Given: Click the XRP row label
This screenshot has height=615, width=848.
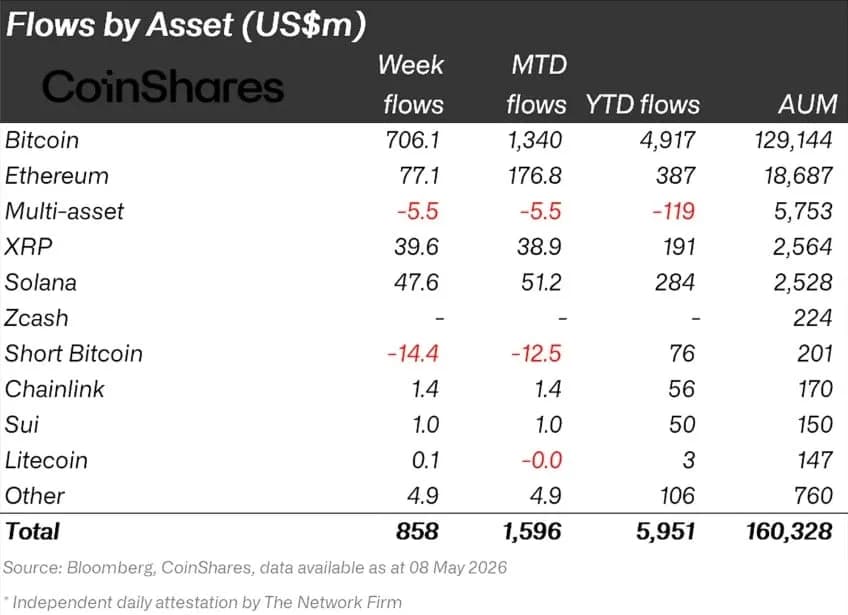Looking at the screenshot, I should pyautogui.click(x=28, y=247).
